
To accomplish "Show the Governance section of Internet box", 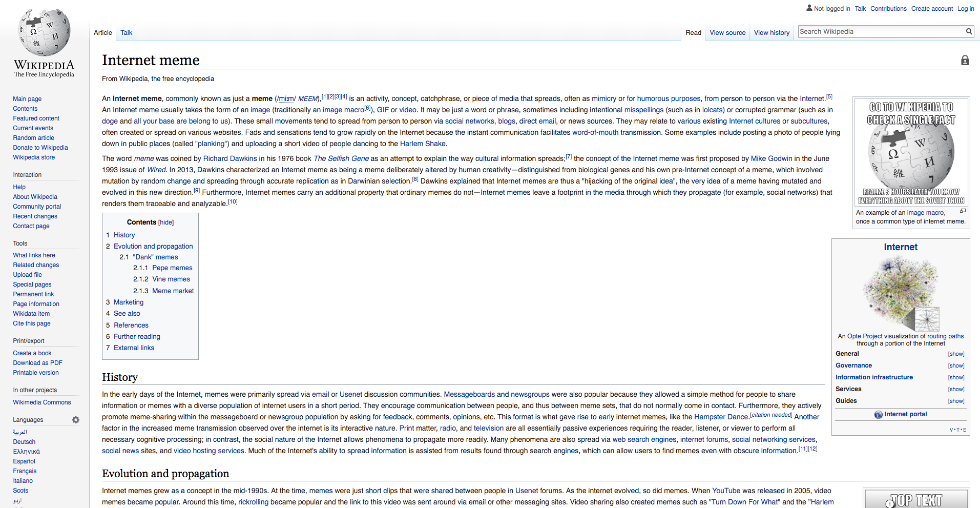I will coord(956,366).
